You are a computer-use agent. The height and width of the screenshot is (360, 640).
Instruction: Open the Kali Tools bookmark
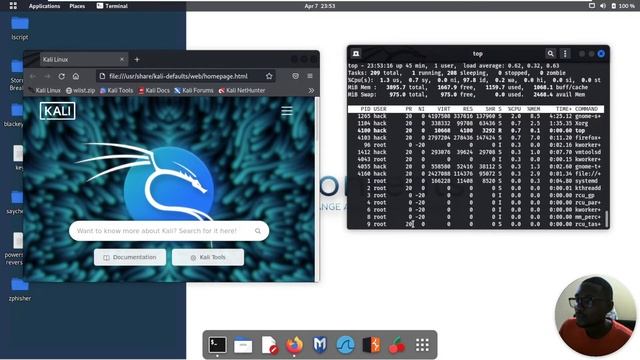[117, 91]
